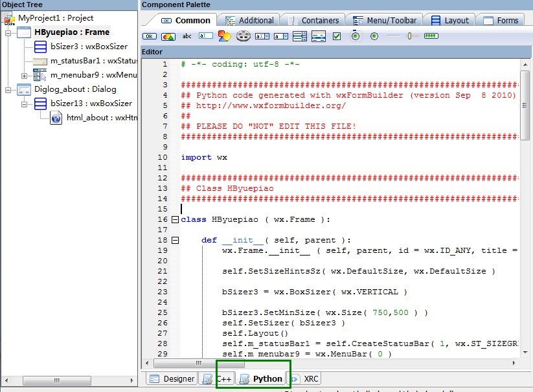Select 'bSizer13 : wxBoxSizer' tree label
Screen dimensions: 533x392
point(91,103)
